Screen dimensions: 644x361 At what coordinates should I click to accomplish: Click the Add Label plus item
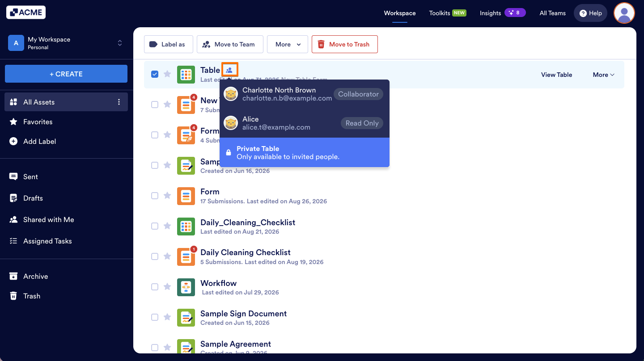[x=66, y=141]
